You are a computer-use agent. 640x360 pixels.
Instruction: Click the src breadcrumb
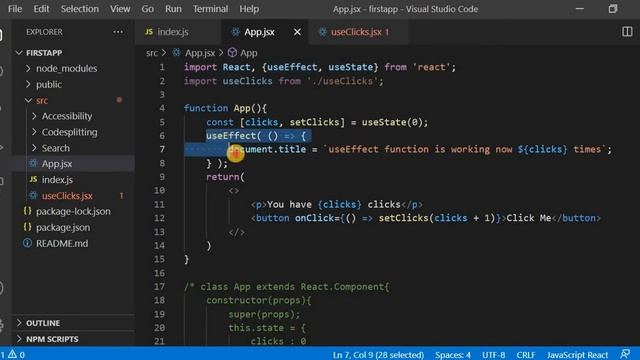click(152, 53)
